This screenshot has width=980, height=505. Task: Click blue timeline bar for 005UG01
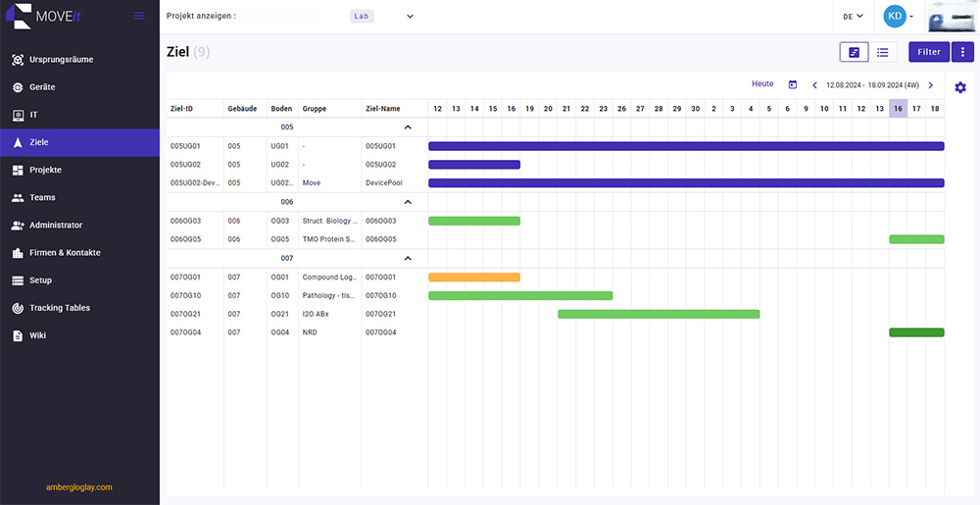tap(686, 146)
